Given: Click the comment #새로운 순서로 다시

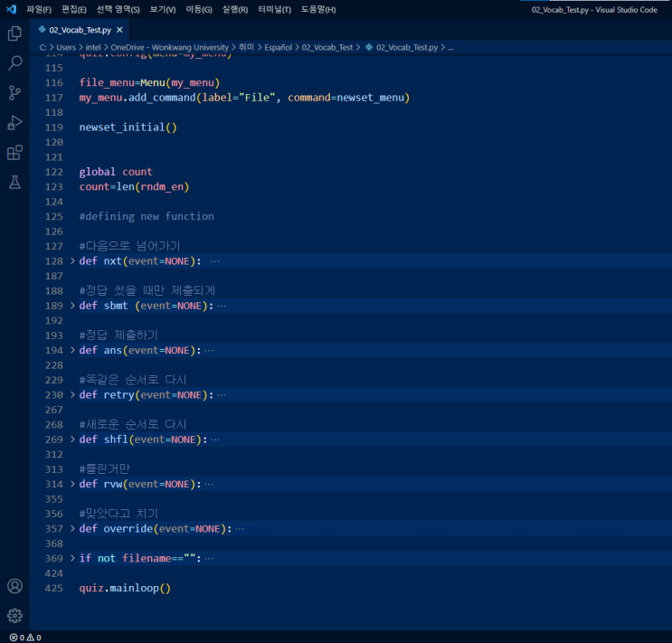Looking at the screenshot, I should [x=133, y=424].
